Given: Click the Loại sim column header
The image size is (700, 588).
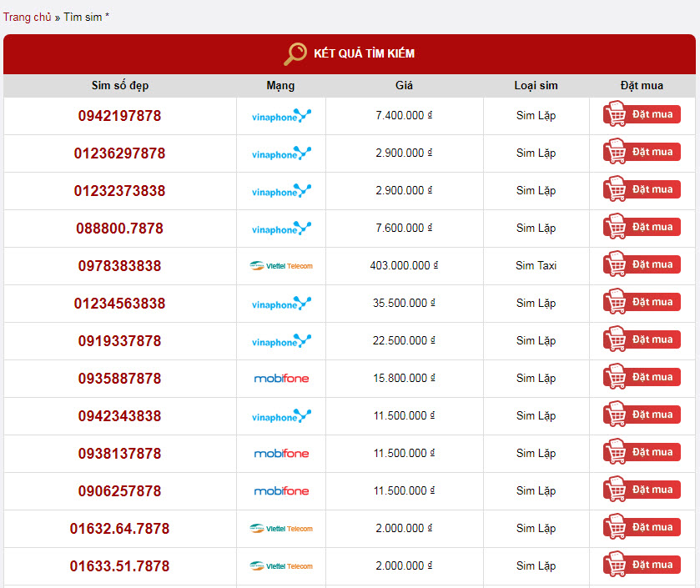Looking at the screenshot, I should [x=536, y=85].
